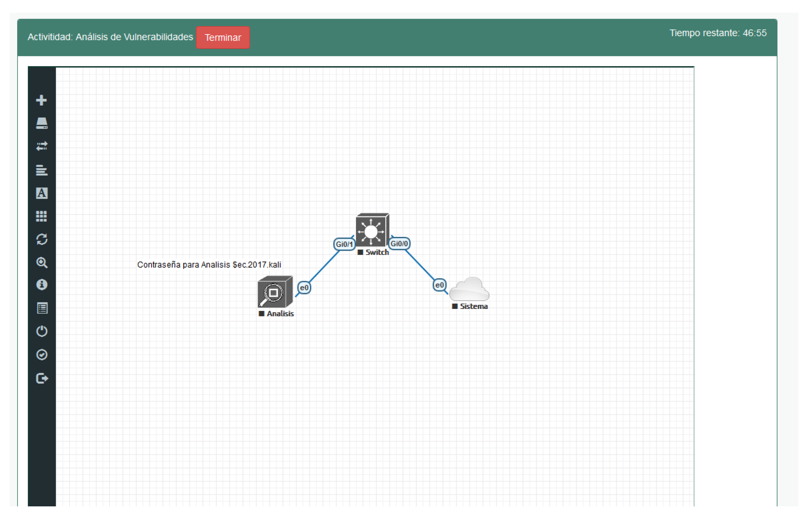This screenshot has width=812, height=518.
Task: Open the info circle icon
Action: pyautogui.click(x=41, y=285)
